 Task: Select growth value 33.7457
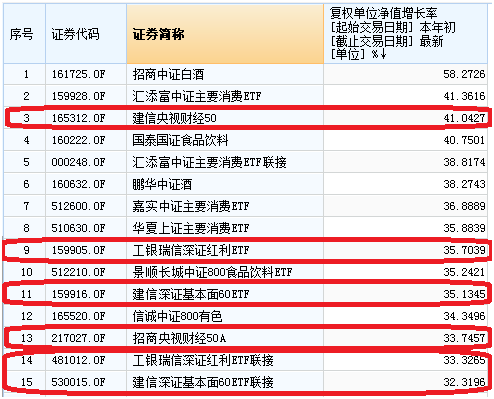pos(464,338)
